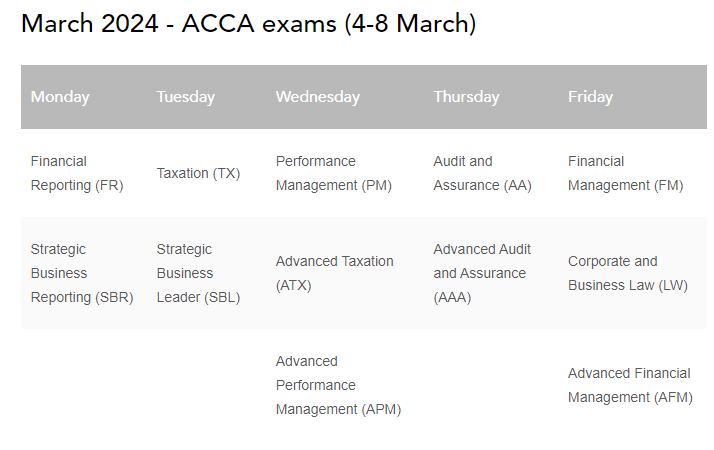Click Strategic Business Leader (SBL) entry
The image size is (714, 450).
pos(198,273)
